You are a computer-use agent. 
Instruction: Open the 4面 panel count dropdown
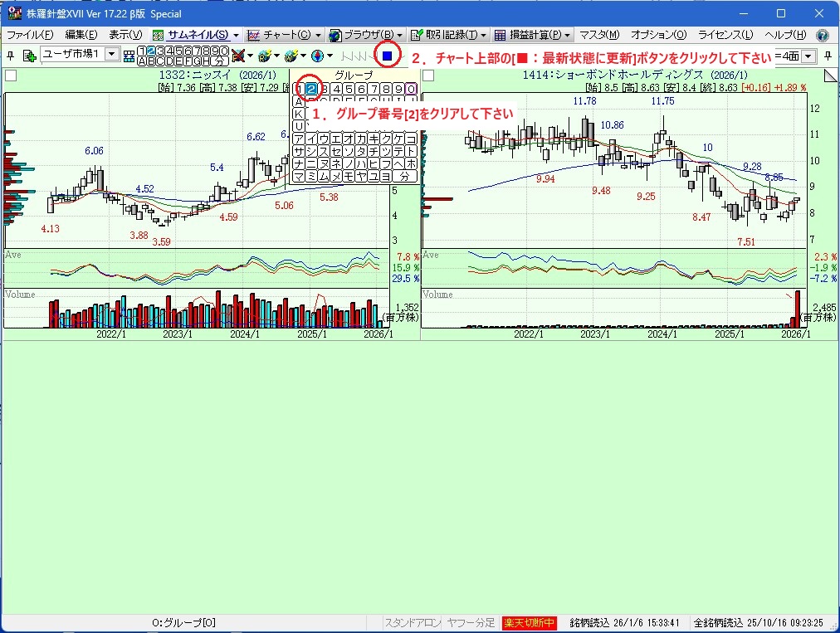click(x=808, y=56)
